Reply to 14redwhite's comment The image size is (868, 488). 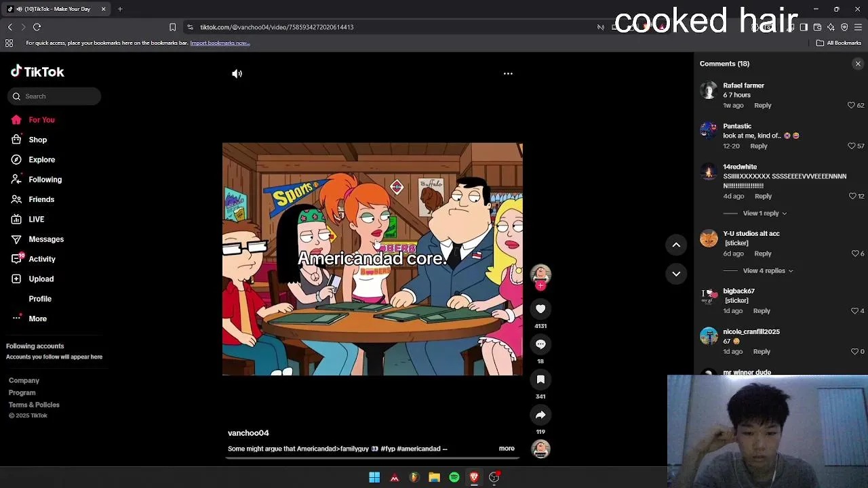pyautogui.click(x=764, y=196)
